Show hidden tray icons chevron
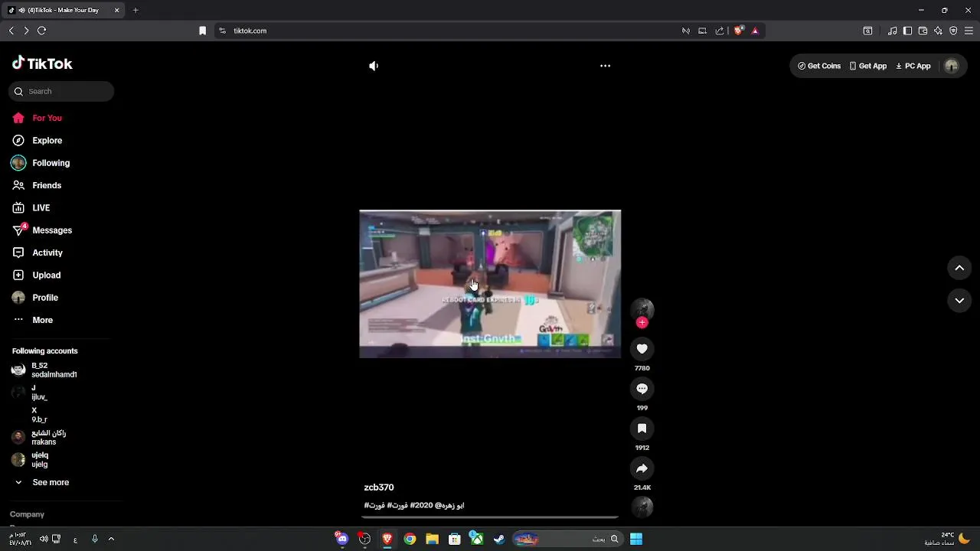The image size is (980, 551). [x=111, y=539]
